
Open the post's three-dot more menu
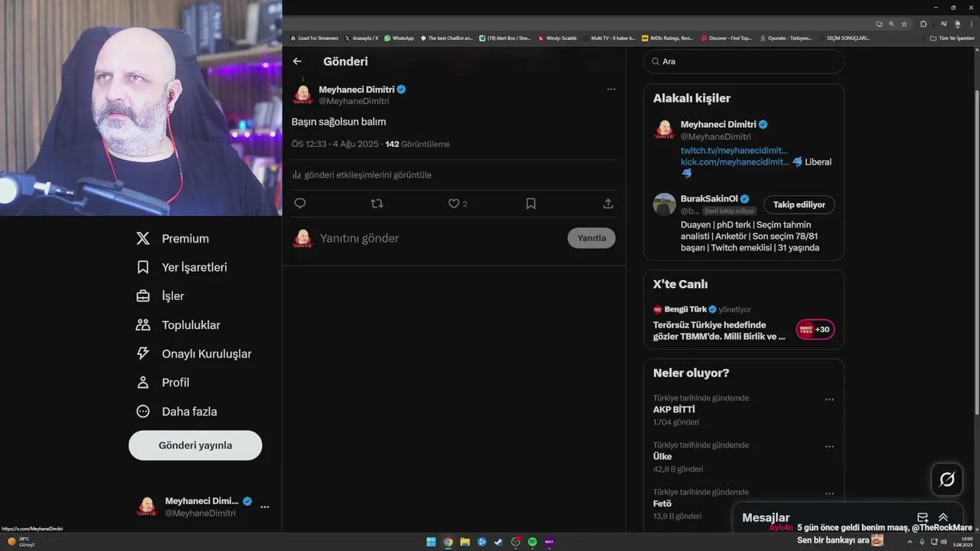[611, 90]
